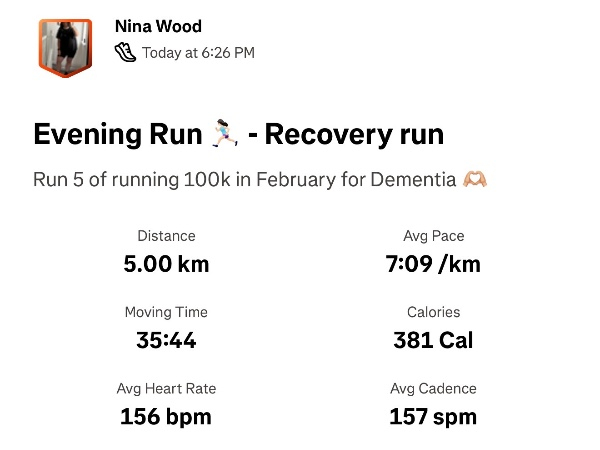
Task: Open the 'Evening Run - Recovery run' title
Action: click(x=238, y=134)
